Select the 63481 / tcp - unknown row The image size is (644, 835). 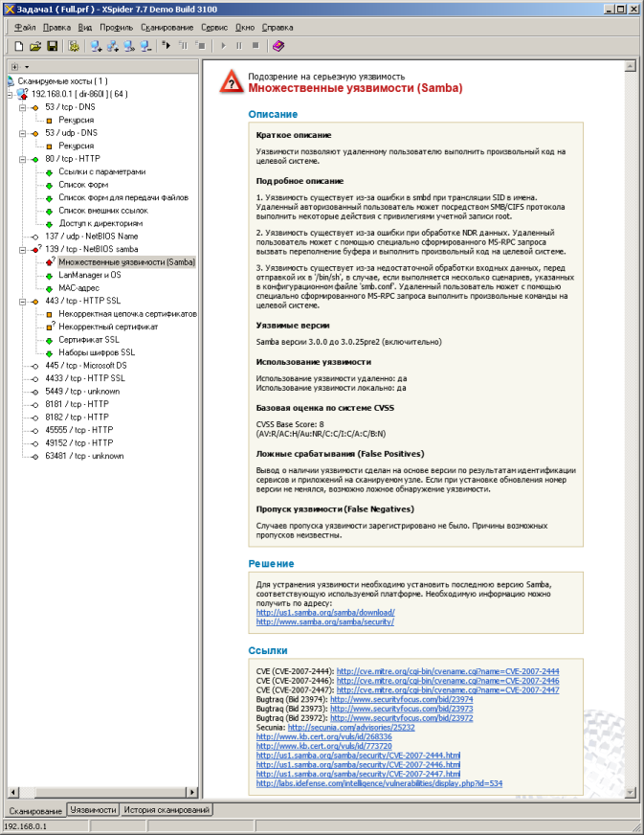point(84,456)
